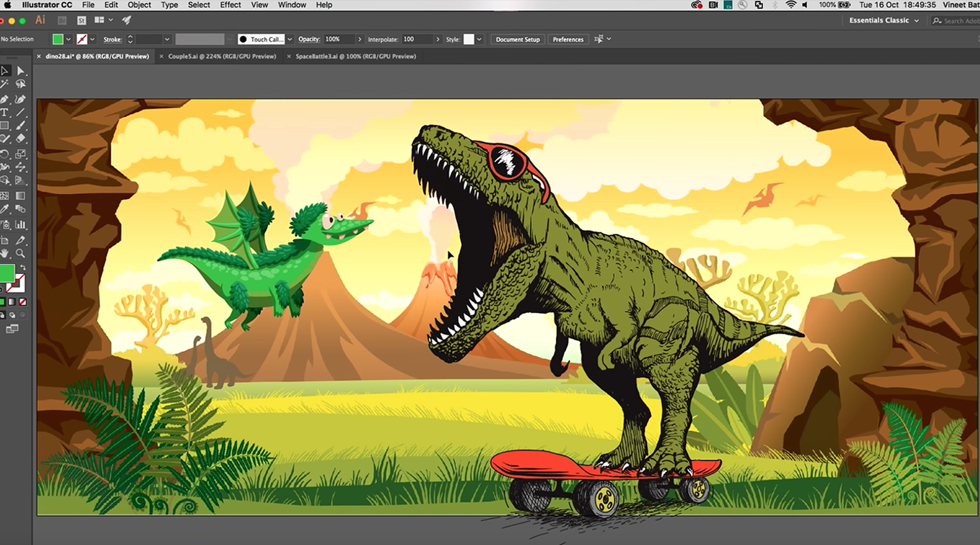Swap fill and stroke colors
The width and height of the screenshot is (980, 545).
click(x=23, y=267)
